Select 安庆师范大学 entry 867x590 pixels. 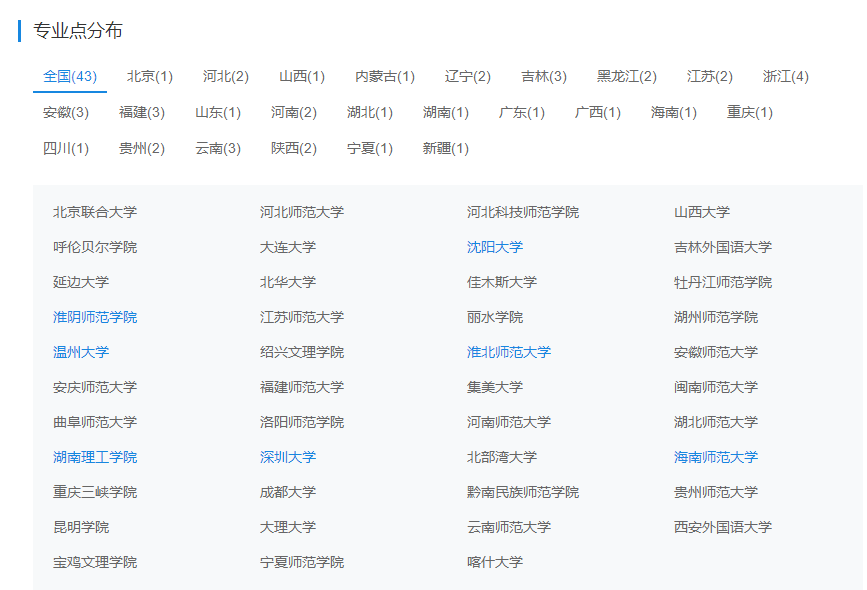tap(95, 387)
